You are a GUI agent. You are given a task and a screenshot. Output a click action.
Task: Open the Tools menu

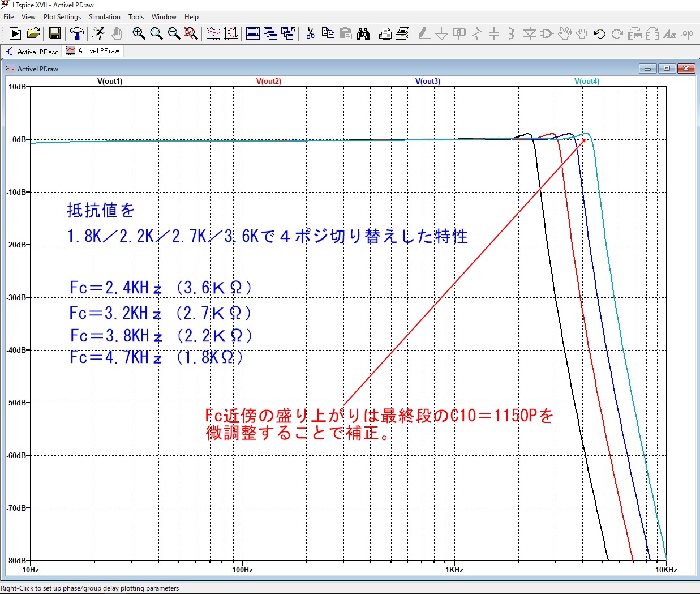(x=136, y=17)
